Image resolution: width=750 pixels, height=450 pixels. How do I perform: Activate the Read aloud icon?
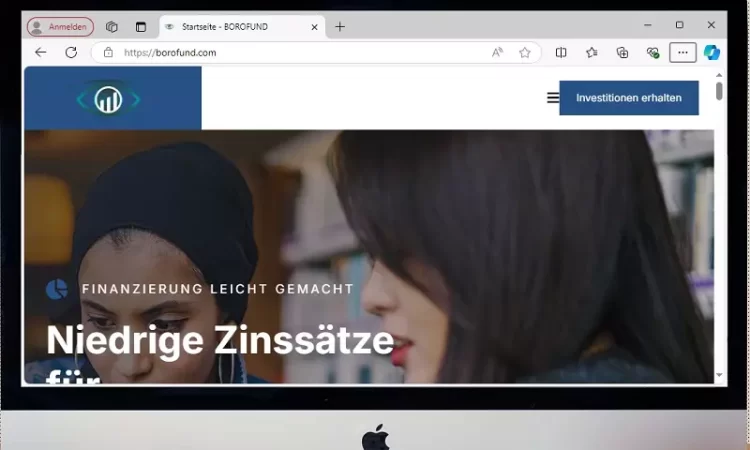tap(497, 52)
